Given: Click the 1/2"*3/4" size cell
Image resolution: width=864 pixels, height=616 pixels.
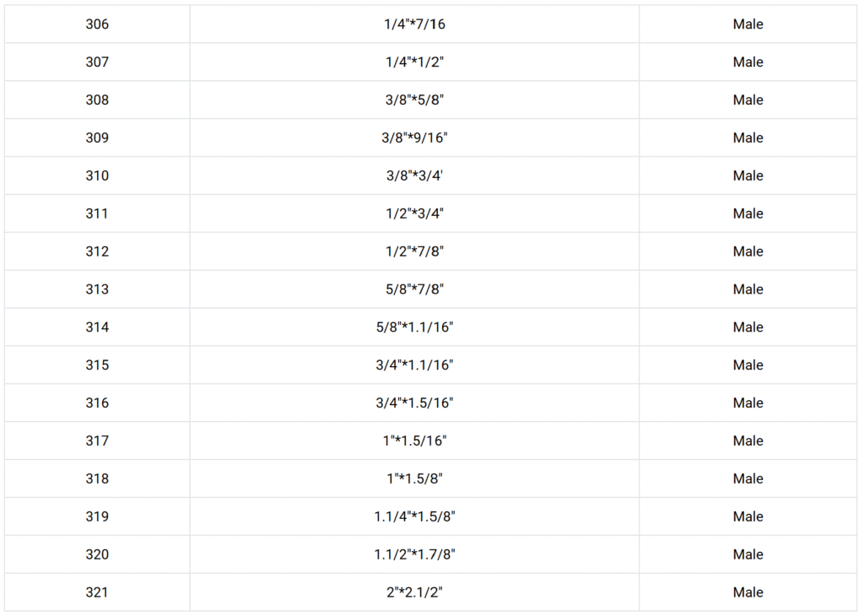Looking at the screenshot, I should pyautogui.click(x=414, y=214).
